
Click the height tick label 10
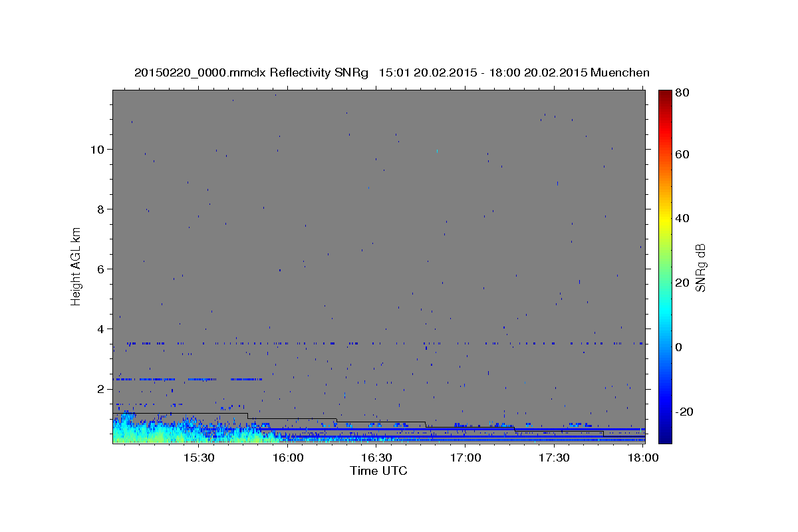[x=98, y=149]
